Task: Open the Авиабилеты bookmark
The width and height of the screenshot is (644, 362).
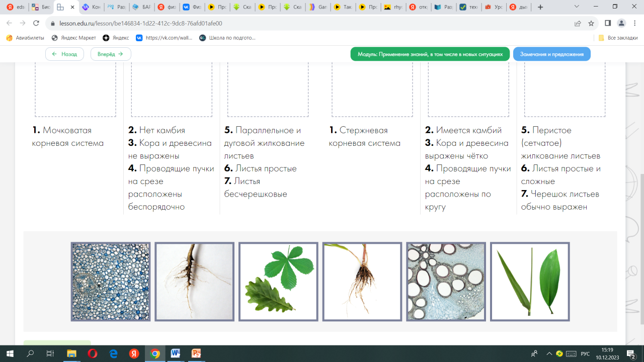Action: [x=25, y=38]
